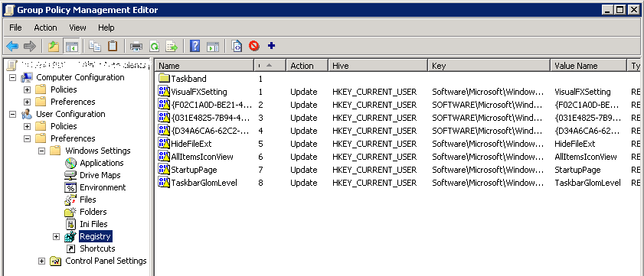
Task: Click the Drive Maps icon in tree
Action: (x=70, y=175)
